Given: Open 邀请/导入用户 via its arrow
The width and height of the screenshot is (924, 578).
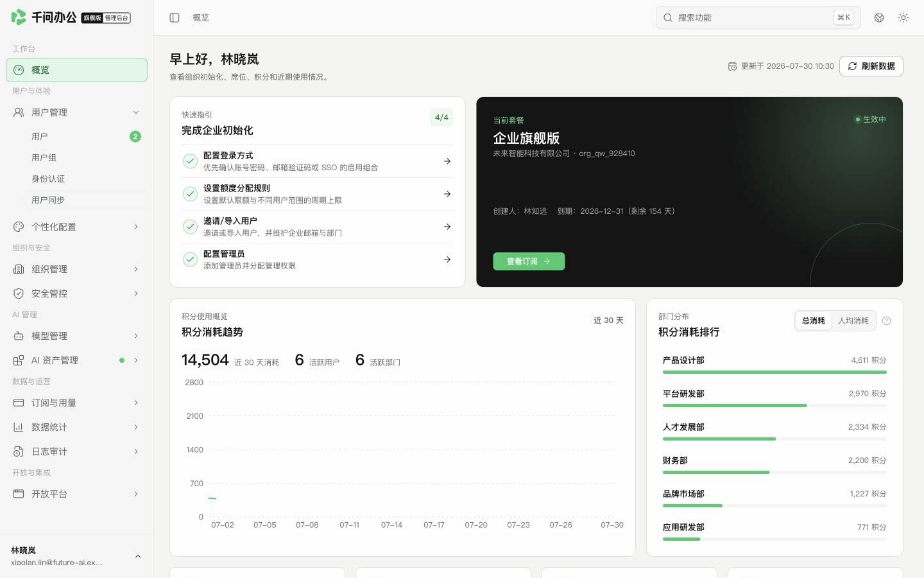Looking at the screenshot, I should pyautogui.click(x=447, y=227).
